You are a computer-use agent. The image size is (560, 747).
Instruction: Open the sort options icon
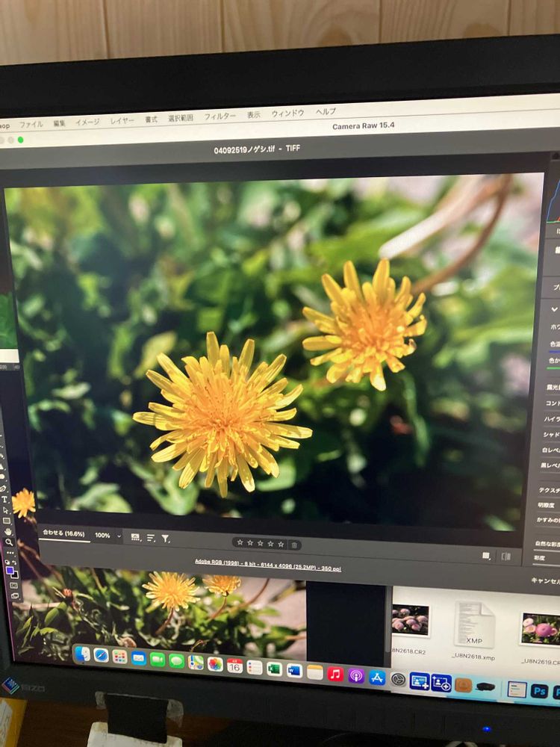[x=151, y=538]
